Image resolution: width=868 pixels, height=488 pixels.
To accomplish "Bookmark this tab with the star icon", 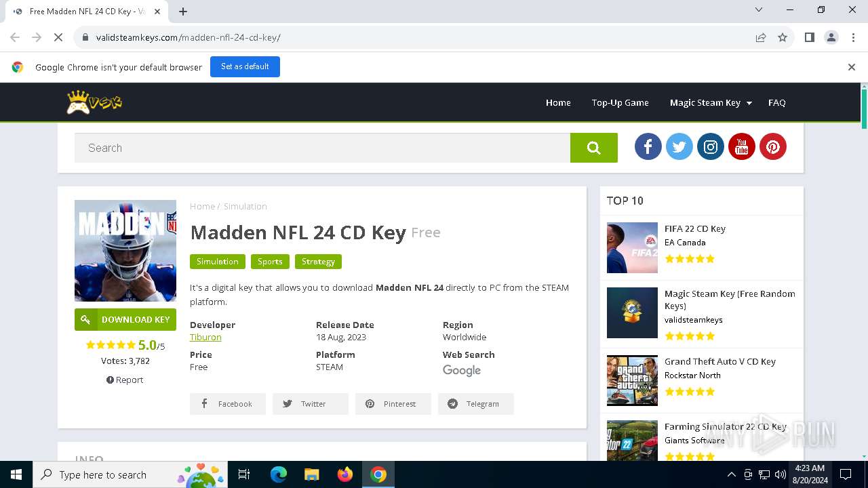I will (783, 37).
